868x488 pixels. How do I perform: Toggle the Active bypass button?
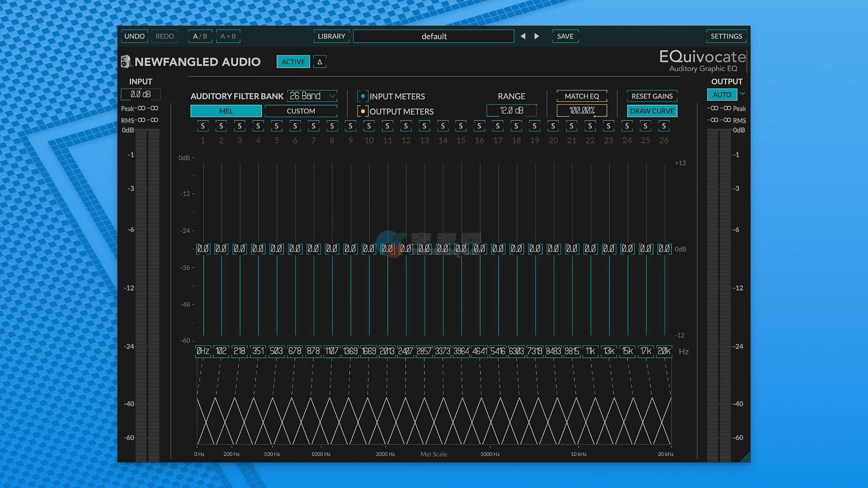point(293,62)
